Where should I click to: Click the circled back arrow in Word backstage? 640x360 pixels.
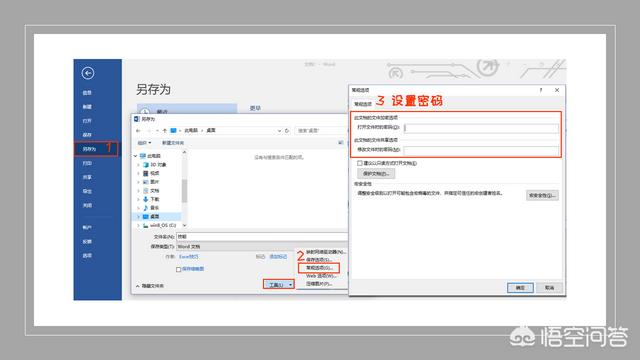point(88,73)
